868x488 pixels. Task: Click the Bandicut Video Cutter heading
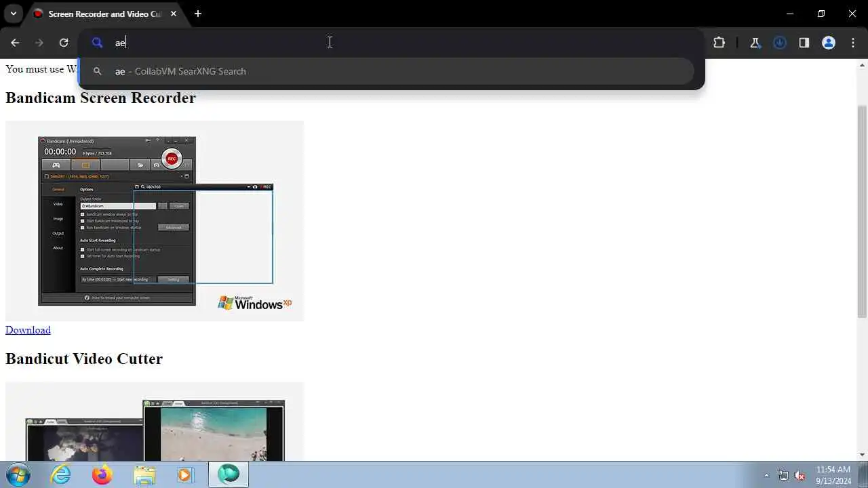[x=84, y=359]
